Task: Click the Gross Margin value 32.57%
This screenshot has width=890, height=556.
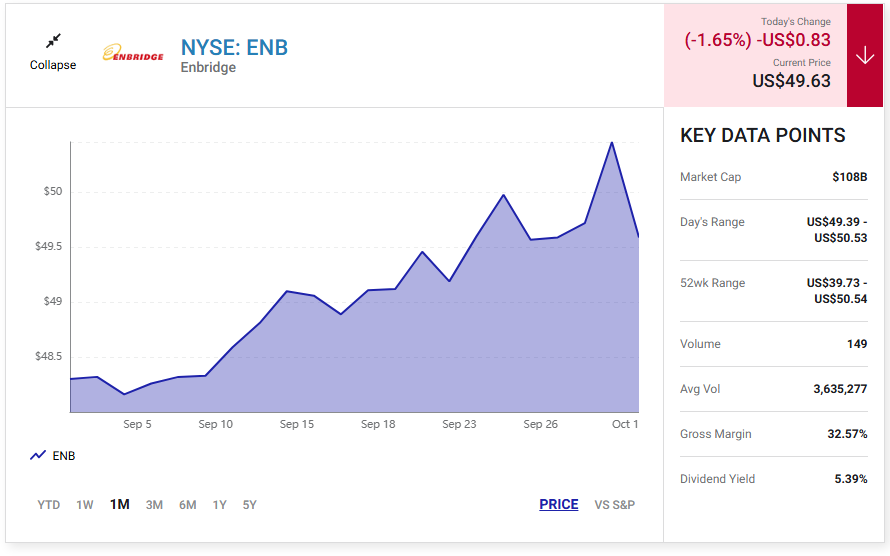Action: pyautogui.click(x=847, y=434)
